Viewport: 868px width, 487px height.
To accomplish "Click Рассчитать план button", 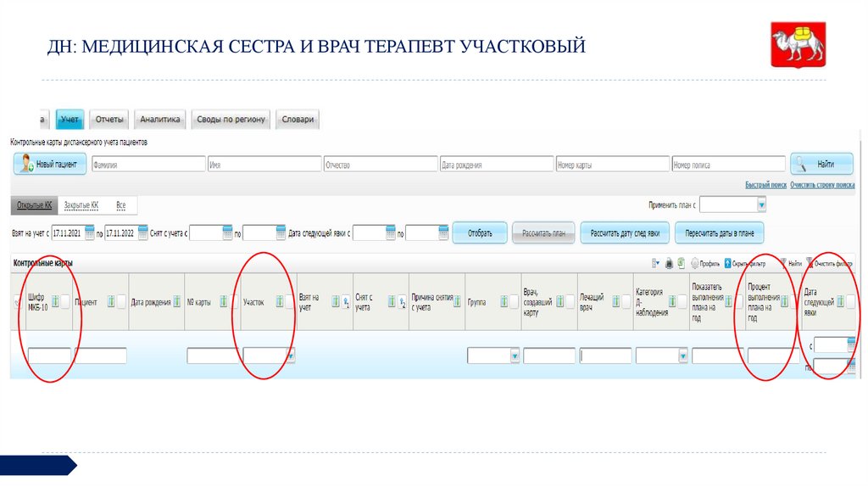I will [543, 233].
